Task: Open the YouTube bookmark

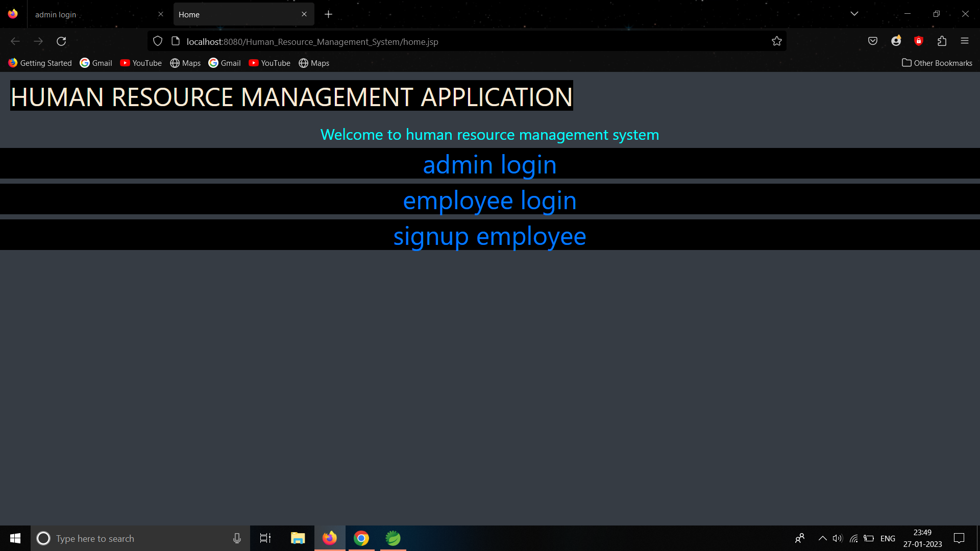Action: (x=141, y=63)
